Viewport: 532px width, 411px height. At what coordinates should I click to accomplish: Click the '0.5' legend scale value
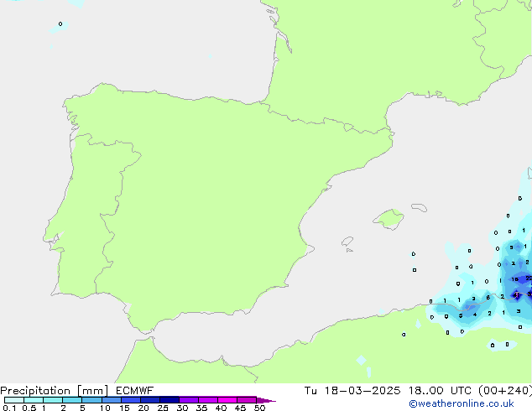pos(29,408)
